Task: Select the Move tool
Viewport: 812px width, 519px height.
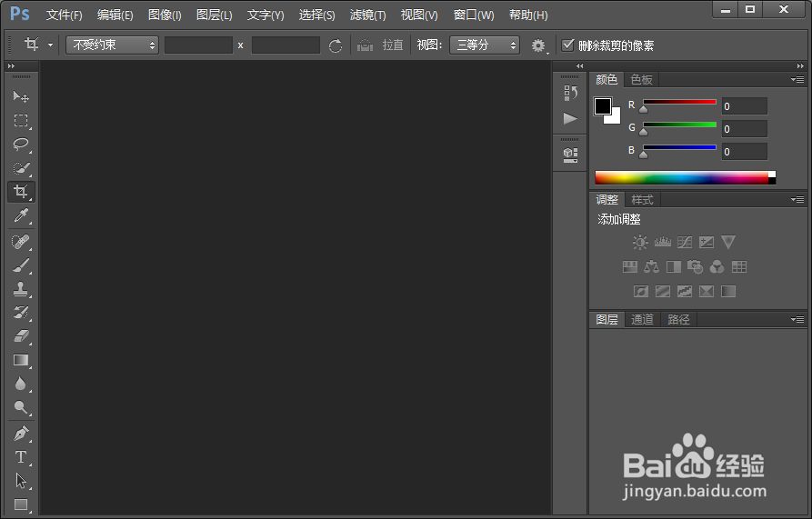Action: tap(21, 96)
